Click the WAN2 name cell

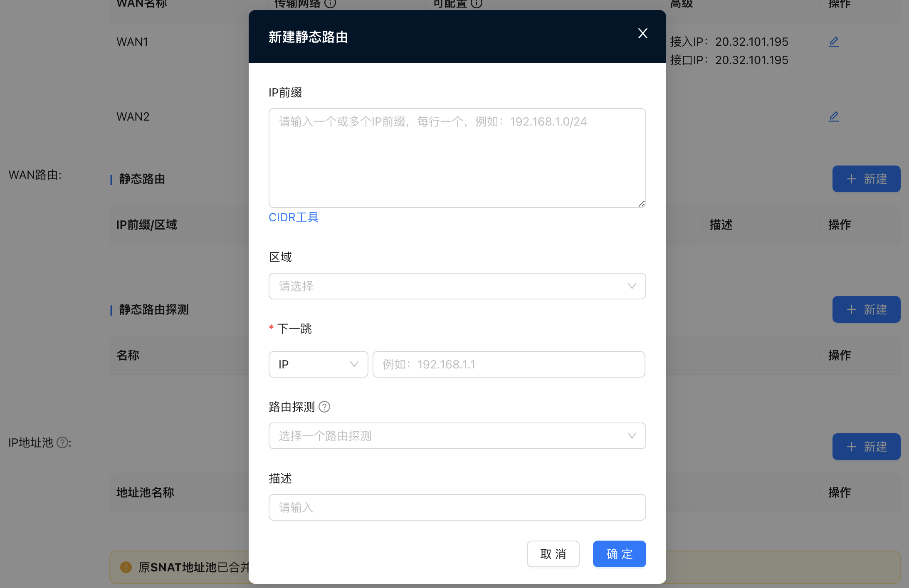tap(133, 116)
